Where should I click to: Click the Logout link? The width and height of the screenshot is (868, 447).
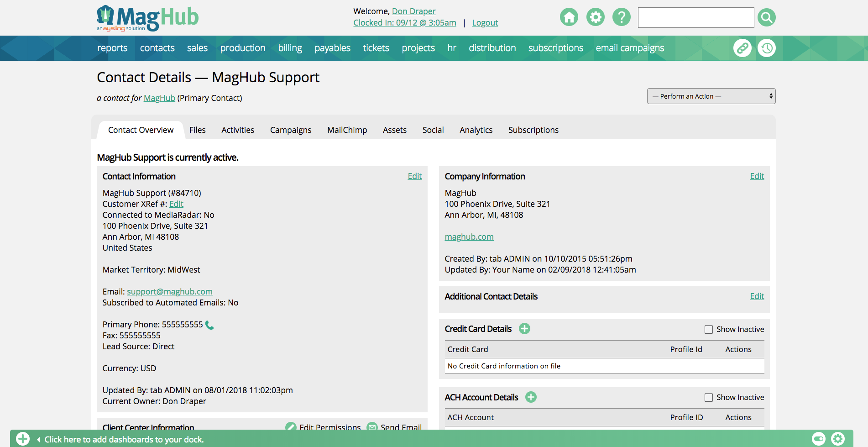click(485, 23)
